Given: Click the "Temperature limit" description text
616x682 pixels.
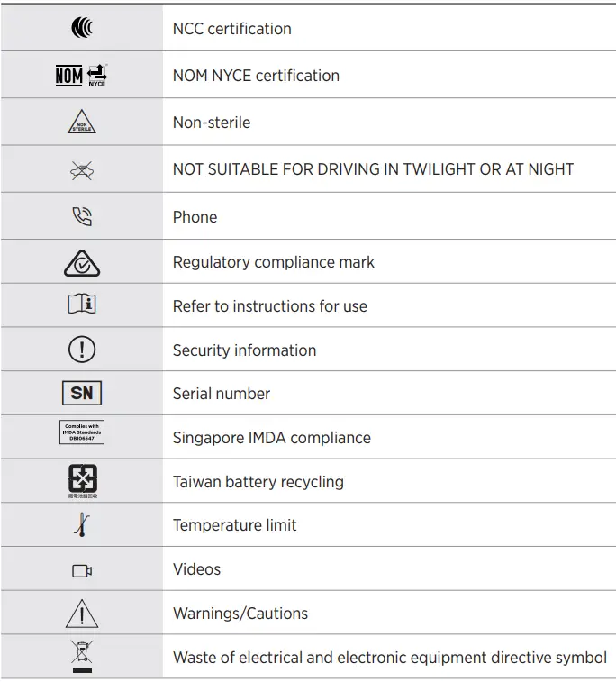Looking at the screenshot, I should pos(234,525).
